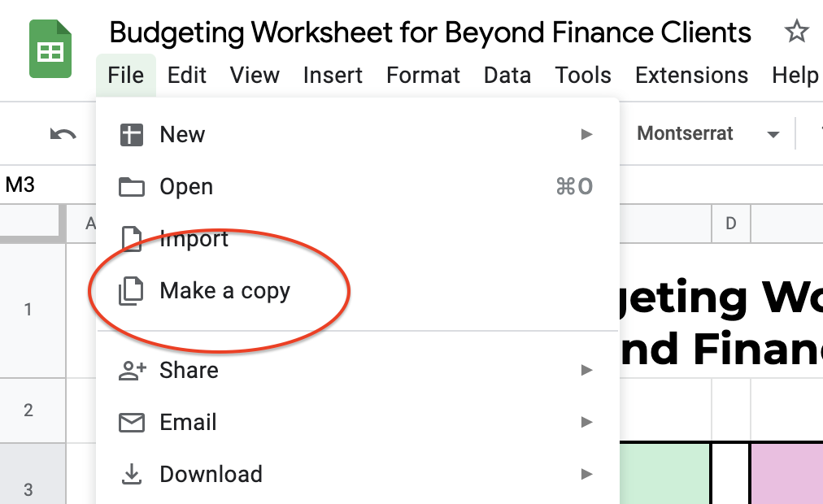Click the undo arrow in toolbar
Image resolution: width=823 pixels, height=504 pixels.
click(x=63, y=134)
